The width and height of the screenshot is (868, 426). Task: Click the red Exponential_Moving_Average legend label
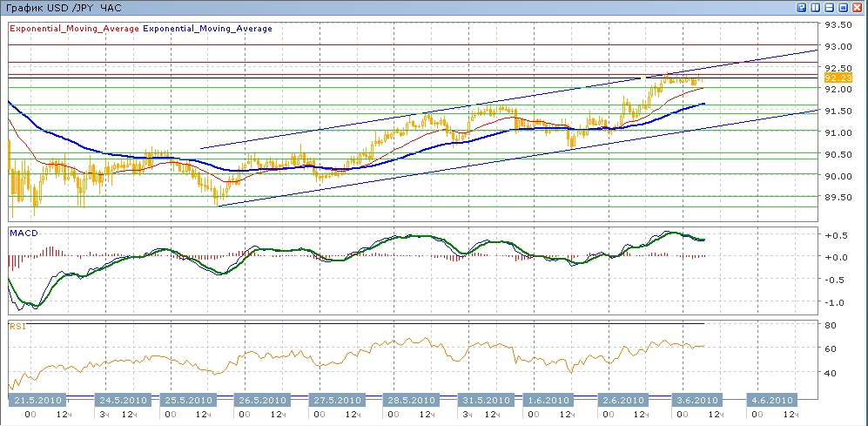(x=73, y=29)
